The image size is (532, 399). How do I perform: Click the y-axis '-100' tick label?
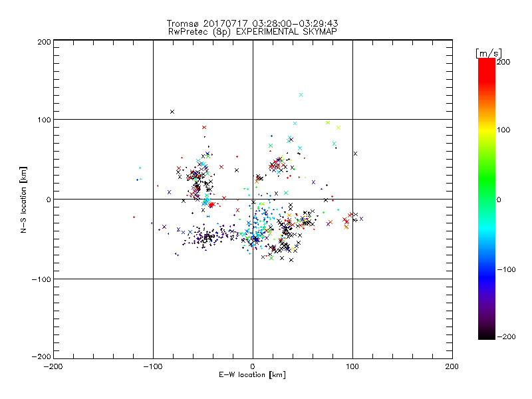(x=41, y=279)
